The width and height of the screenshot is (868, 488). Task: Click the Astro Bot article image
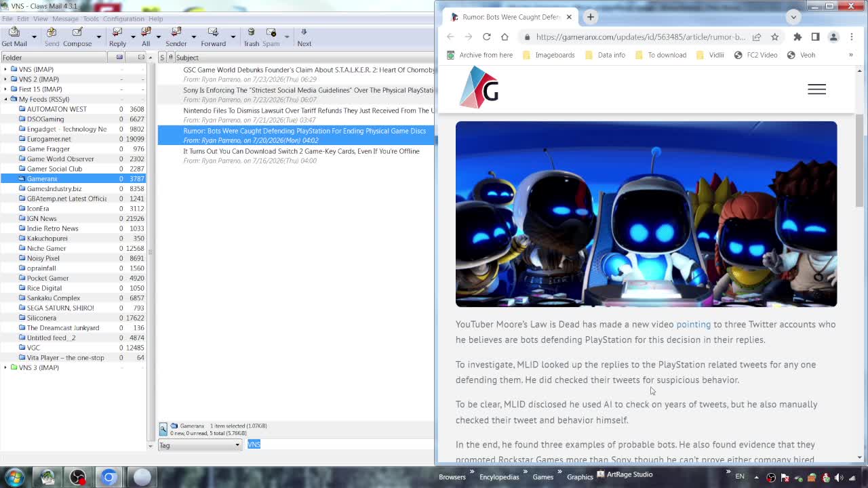pos(646,214)
